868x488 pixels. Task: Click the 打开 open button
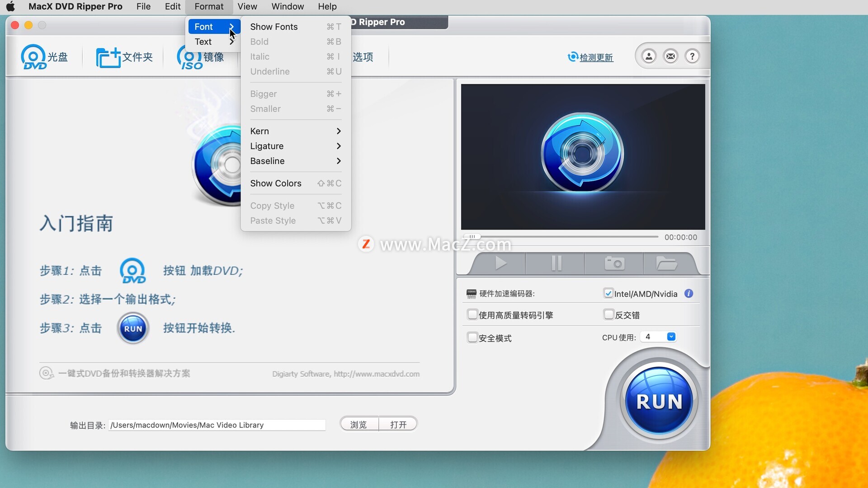[398, 424]
